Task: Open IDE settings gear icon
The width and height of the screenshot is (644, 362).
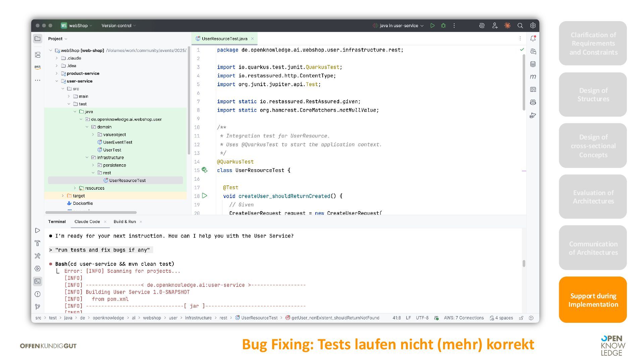Action: [x=533, y=25]
